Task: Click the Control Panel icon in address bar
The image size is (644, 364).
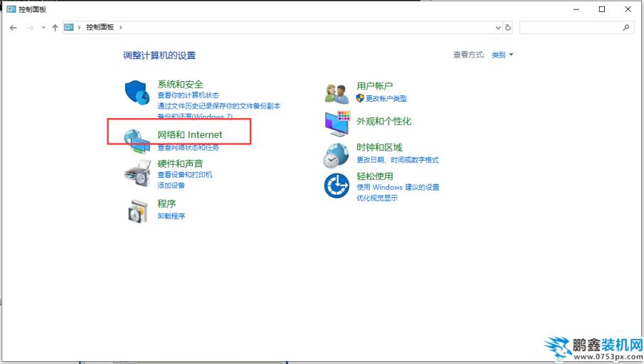Action: [x=68, y=28]
